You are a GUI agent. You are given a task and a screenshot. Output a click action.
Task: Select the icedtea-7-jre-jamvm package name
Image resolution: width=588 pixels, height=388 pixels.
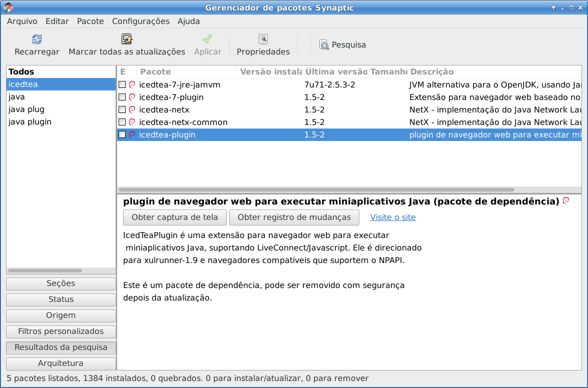click(x=180, y=84)
